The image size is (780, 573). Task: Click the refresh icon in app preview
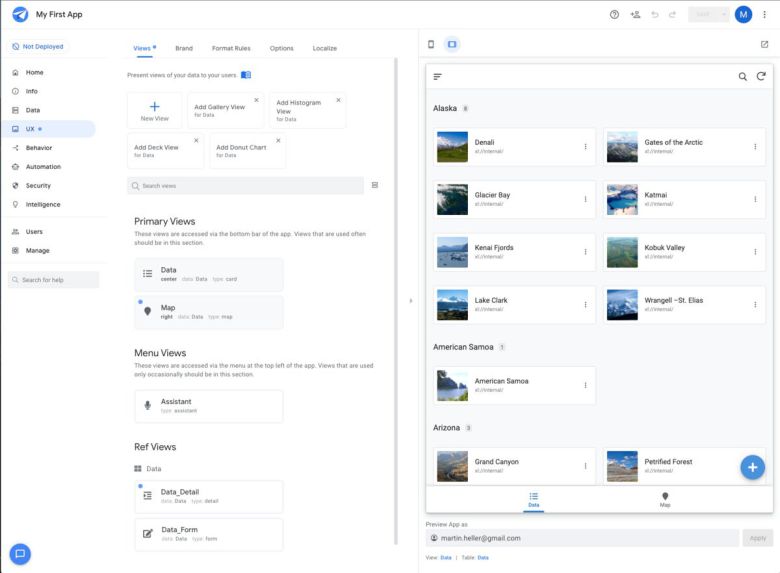click(761, 76)
